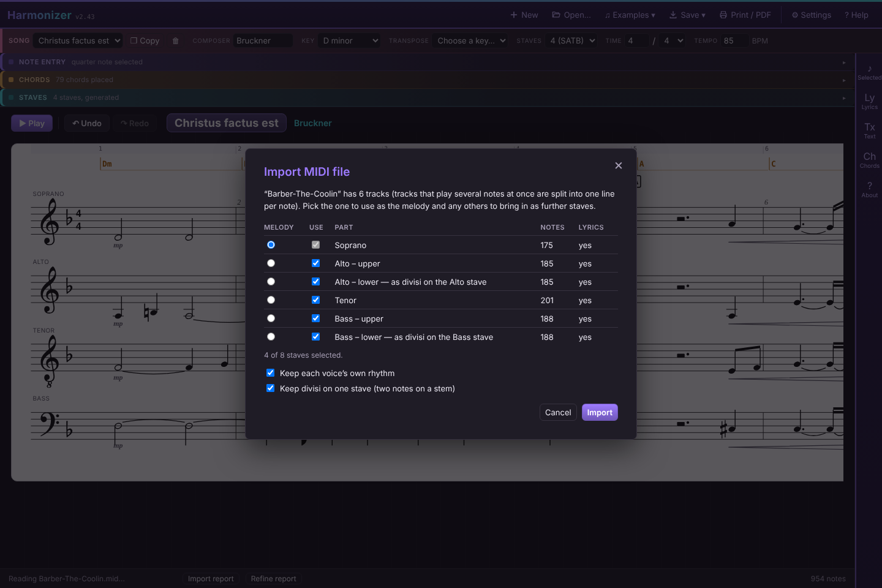Screen dimensions: 882x588
Task: Choose Tenor as the melody track
Action: 271,300
